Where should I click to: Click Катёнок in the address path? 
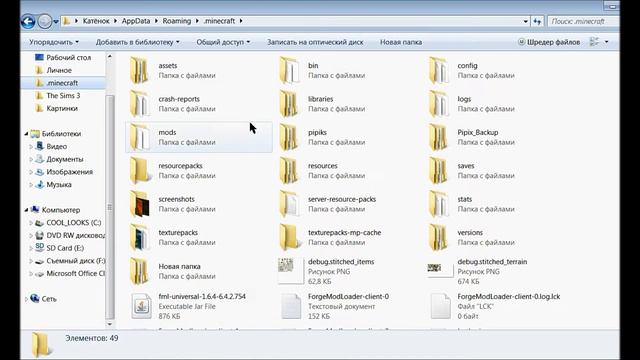point(96,21)
